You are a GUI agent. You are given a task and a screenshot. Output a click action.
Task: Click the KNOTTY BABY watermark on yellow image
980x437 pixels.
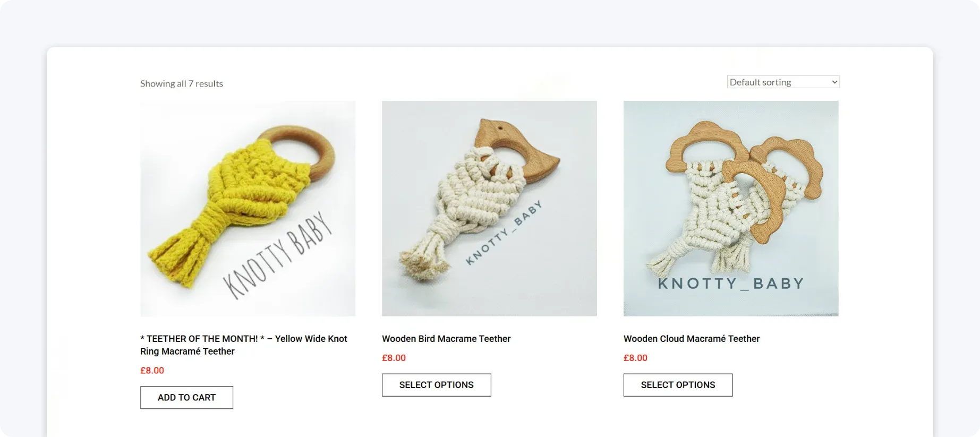click(x=277, y=255)
